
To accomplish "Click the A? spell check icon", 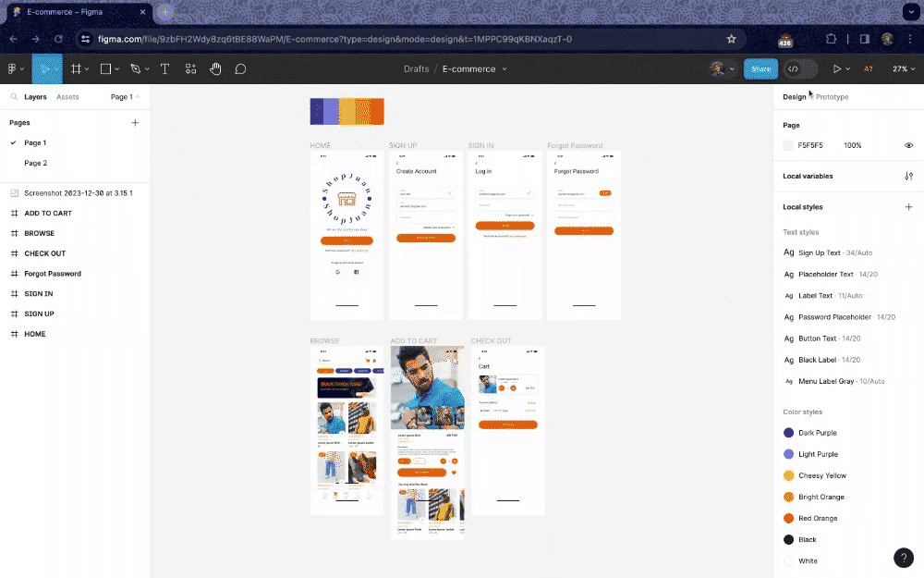I will [868, 69].
